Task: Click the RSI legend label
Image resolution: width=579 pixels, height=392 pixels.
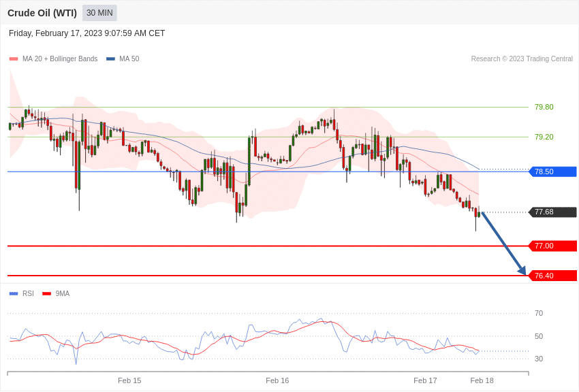Action: pos(28,293)
